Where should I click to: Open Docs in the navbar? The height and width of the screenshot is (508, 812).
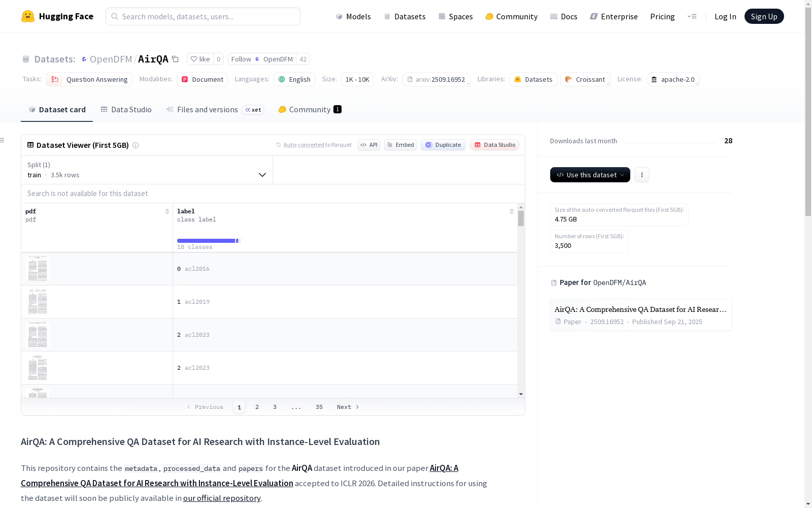pyautogui.click(x=564, y=16)
